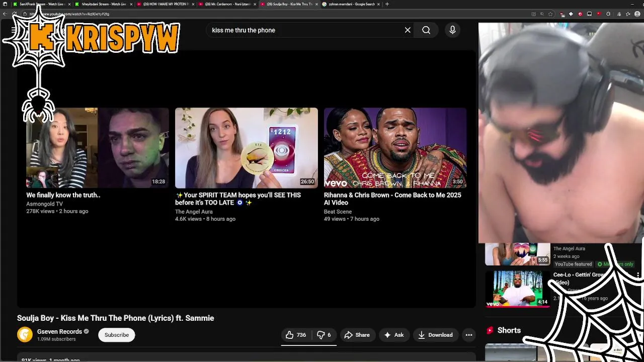This screenshot has height=362, width=644.
Task: Start voice search with the microphone icon
Action: 452,30
